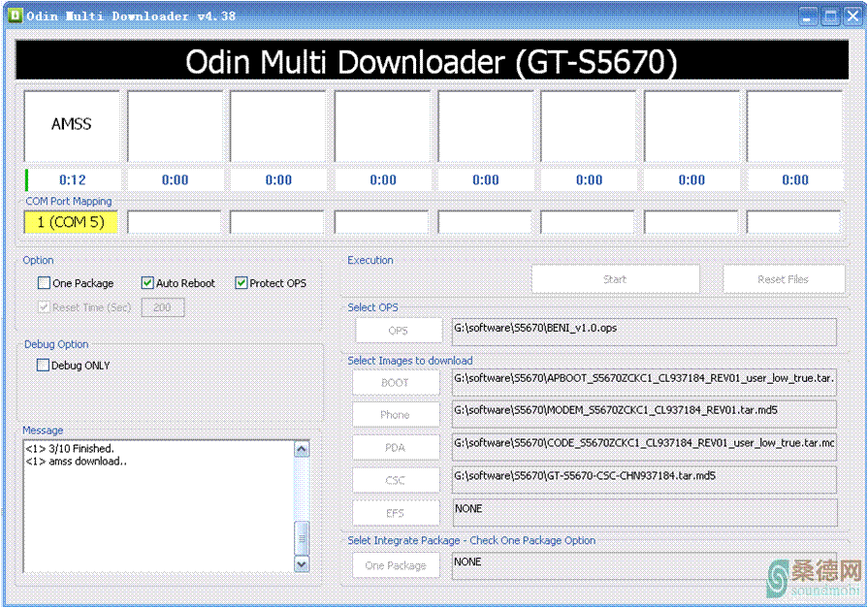Click the Message log scrollbar thumb
Screen dimensions: 868x608
click(302, 537)
